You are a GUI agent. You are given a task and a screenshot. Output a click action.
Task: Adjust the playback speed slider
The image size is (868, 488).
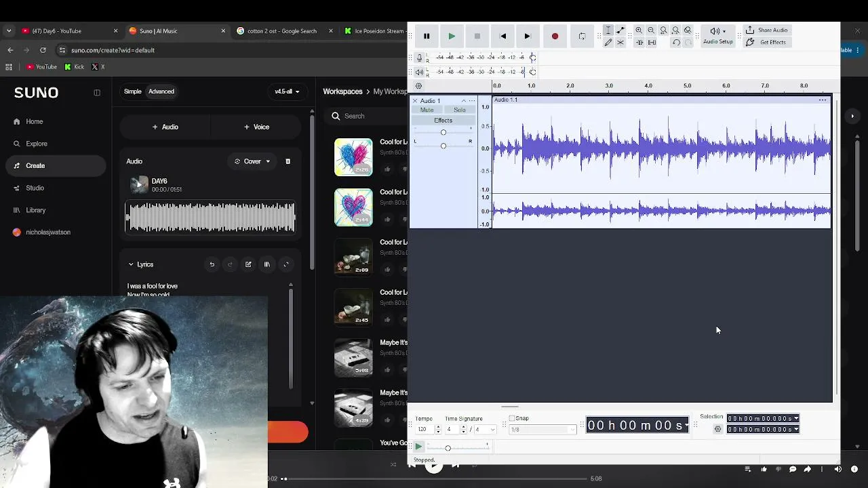(448, 447)
